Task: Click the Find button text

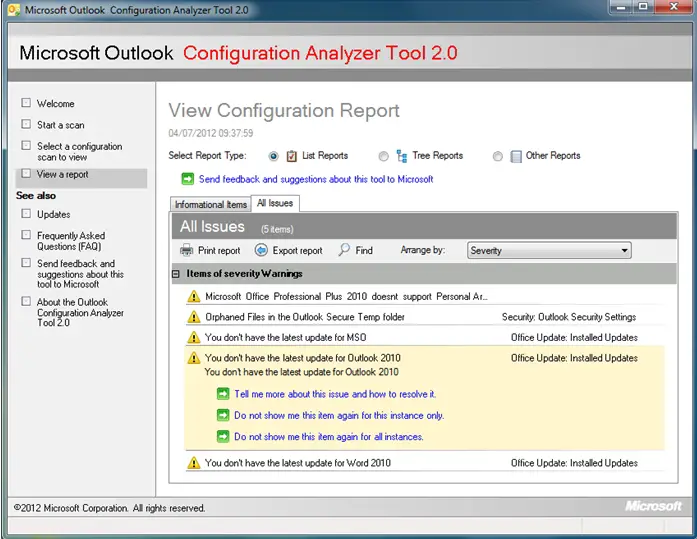Action: pyautogui.click(x=364, y=251)
